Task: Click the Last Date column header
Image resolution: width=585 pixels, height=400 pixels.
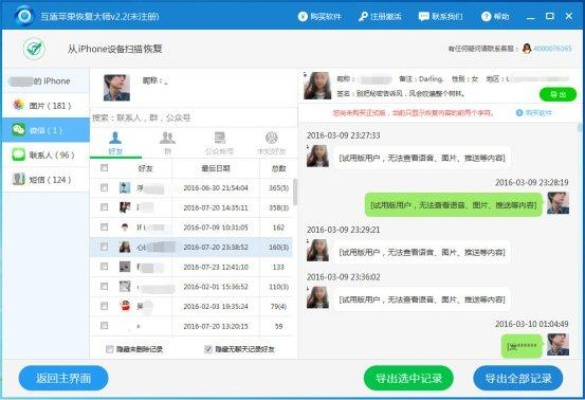Action: (216, 168)
